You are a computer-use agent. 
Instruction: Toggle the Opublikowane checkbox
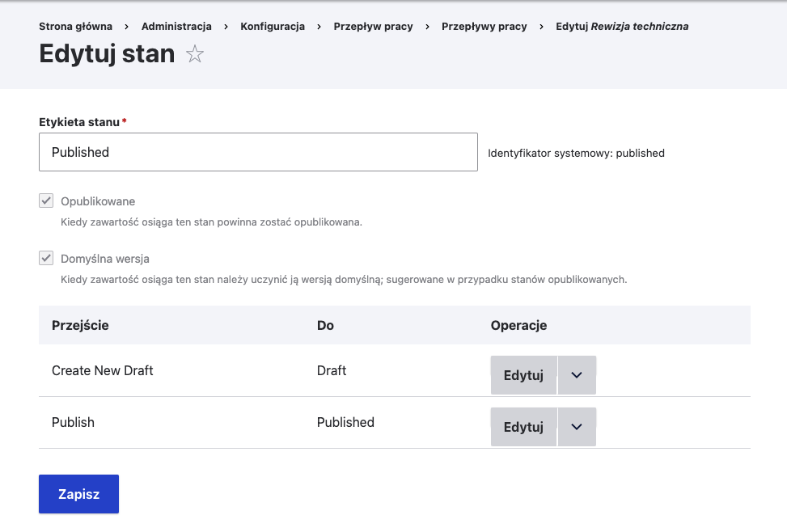click(x=46, y=201)
